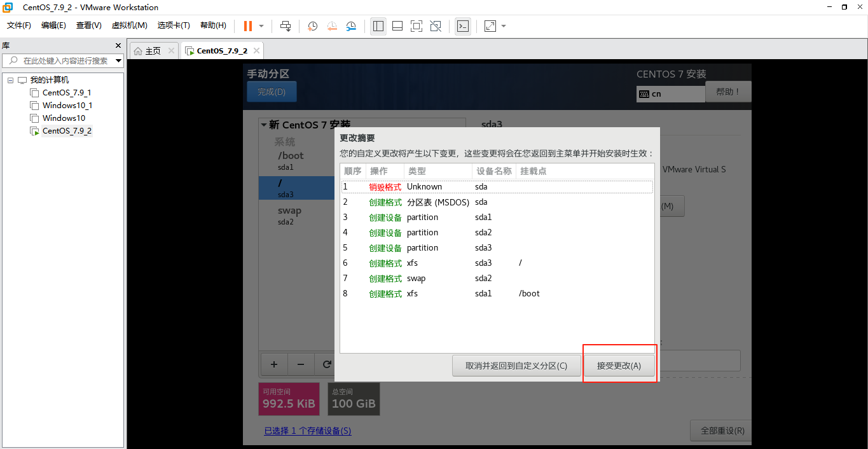The height and width of the screenshot is (449, 868).
Task: Open the snapshot manager
Action: point(351,26)
